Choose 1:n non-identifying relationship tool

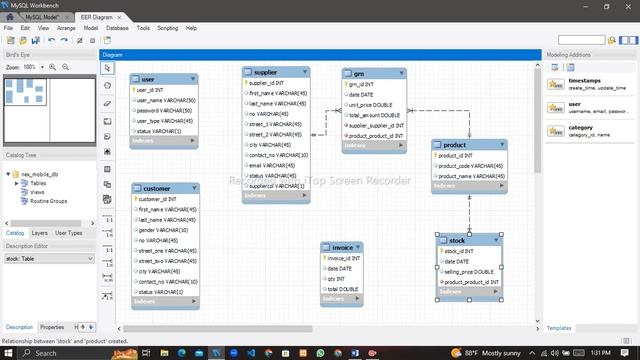[107, 233]
